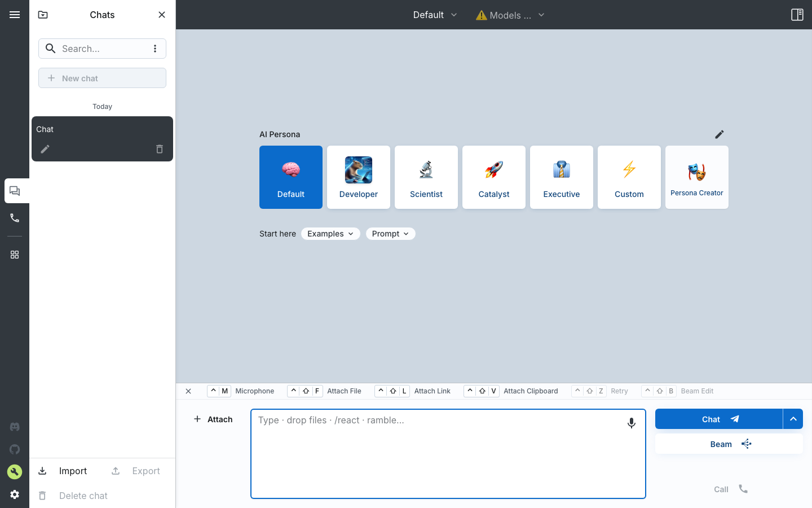Toggle the right panel layout icon
Viewport: 812px width, 508px height.
(x=797, y=15)
